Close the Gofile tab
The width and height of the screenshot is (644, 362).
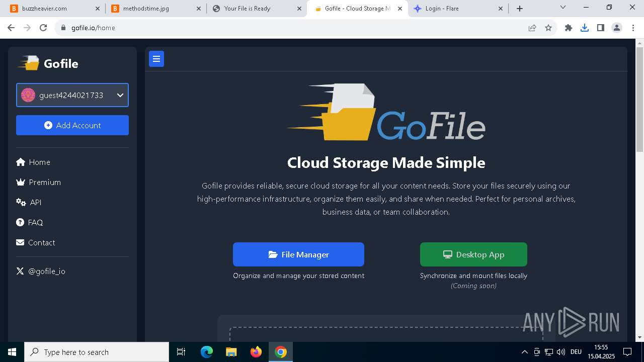point(400,9)
